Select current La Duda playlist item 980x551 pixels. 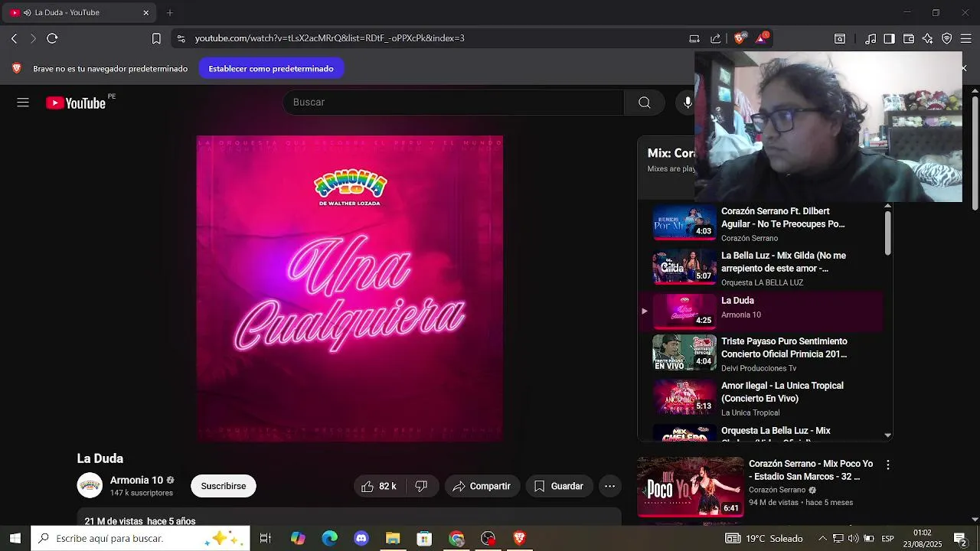760,311
